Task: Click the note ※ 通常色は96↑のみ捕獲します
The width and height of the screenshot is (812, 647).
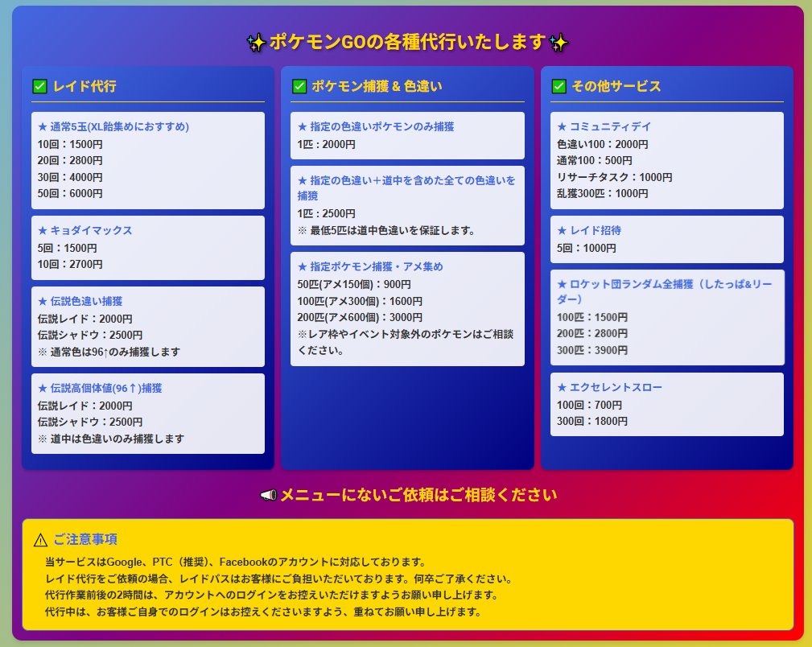Action: pyautogui.click(x=109, y=352)
